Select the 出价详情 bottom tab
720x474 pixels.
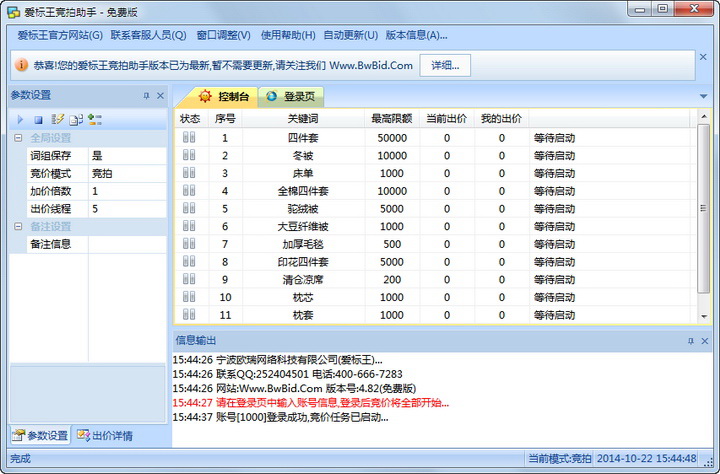pos(105,435)
